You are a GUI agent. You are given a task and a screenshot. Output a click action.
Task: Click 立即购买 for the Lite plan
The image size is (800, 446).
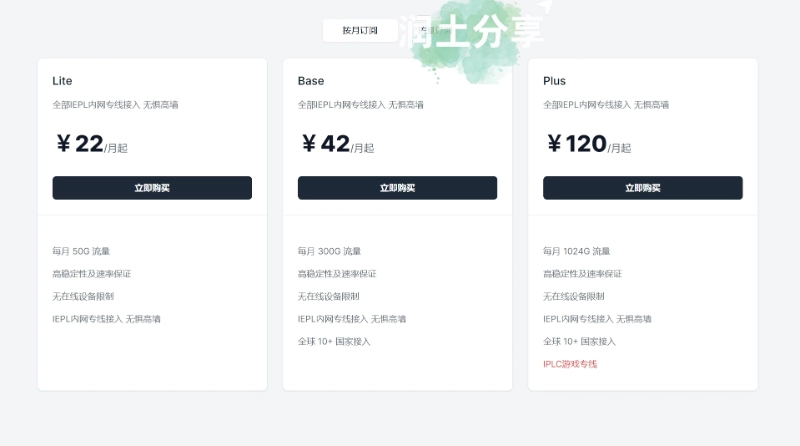[x=152, y=188]
